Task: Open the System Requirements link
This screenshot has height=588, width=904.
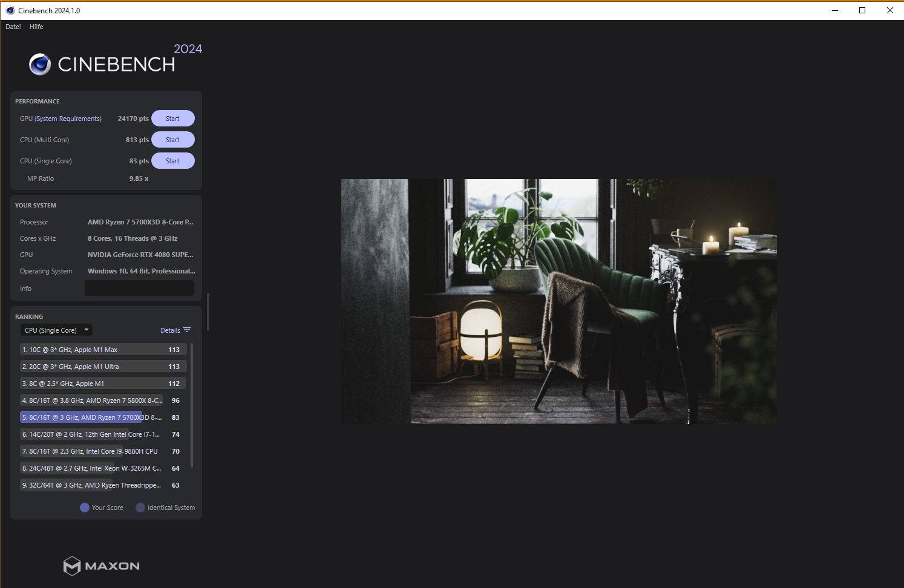Action: [x=68, y=119]
